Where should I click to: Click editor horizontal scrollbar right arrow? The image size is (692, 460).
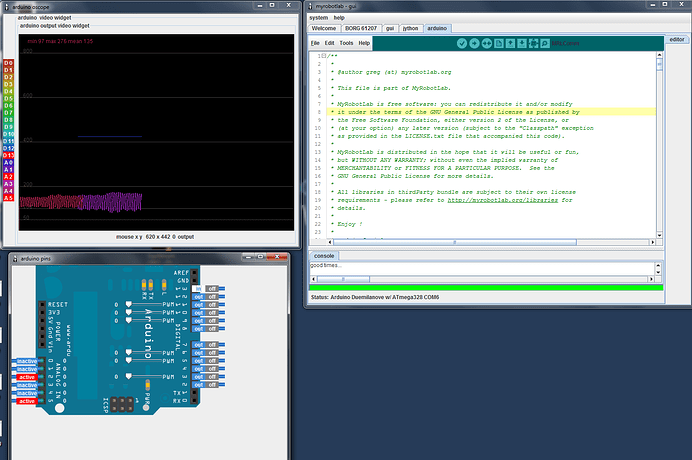[652, 242]
